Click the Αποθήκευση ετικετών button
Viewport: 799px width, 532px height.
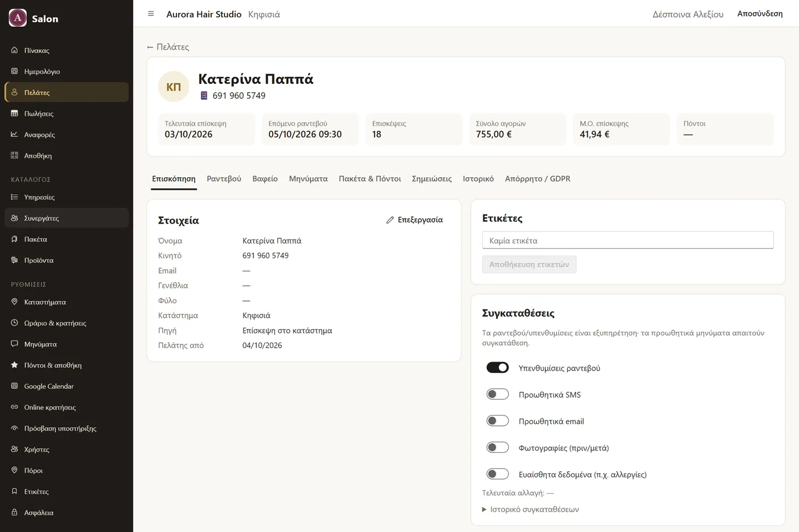(529, 265)
